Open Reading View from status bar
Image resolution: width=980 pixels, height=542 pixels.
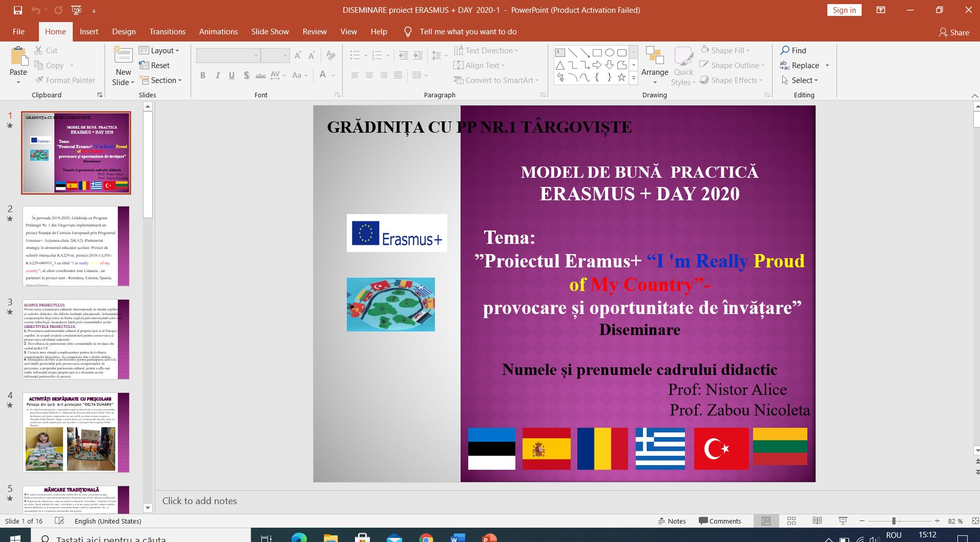(x=817, y=521)
